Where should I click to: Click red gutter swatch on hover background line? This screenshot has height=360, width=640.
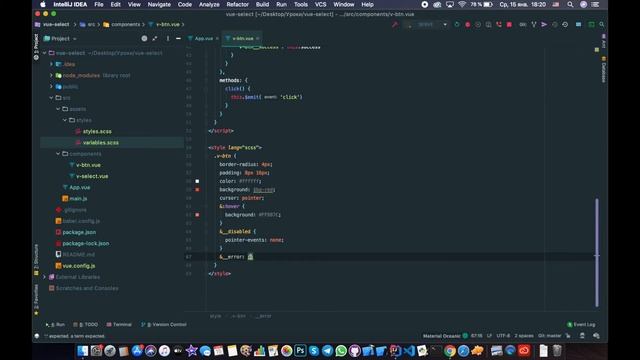point(197,215)
